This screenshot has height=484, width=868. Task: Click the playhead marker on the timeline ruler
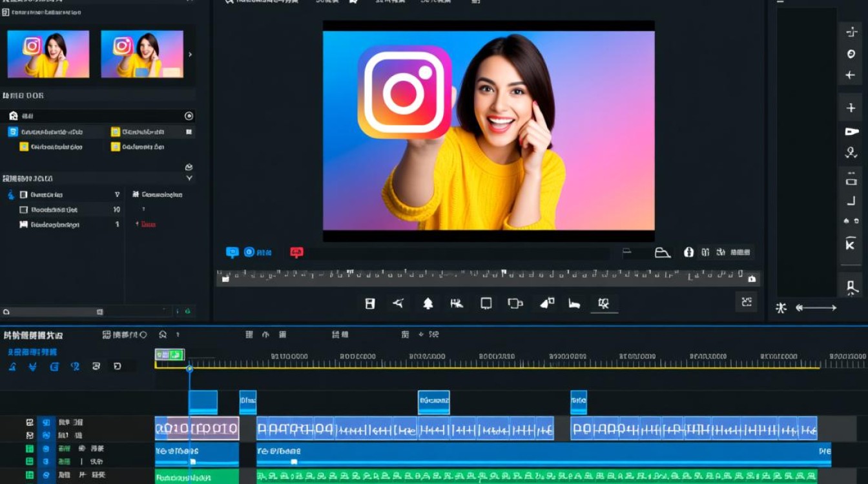[189, 368]
